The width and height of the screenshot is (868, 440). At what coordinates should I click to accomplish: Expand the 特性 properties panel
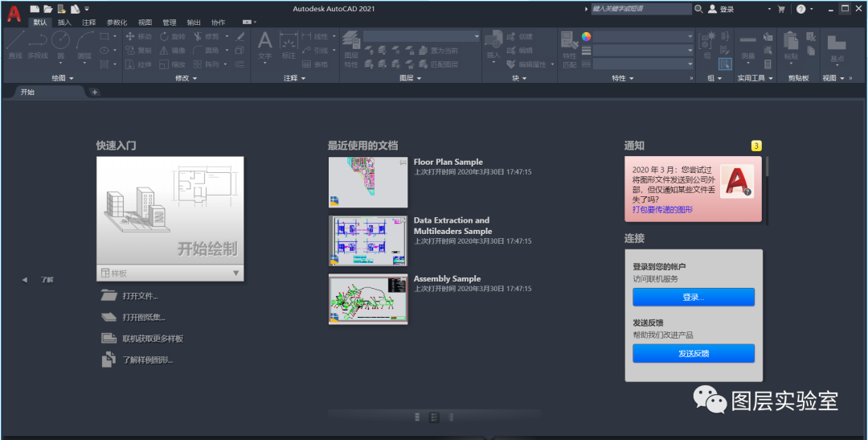tap(623, 78)
